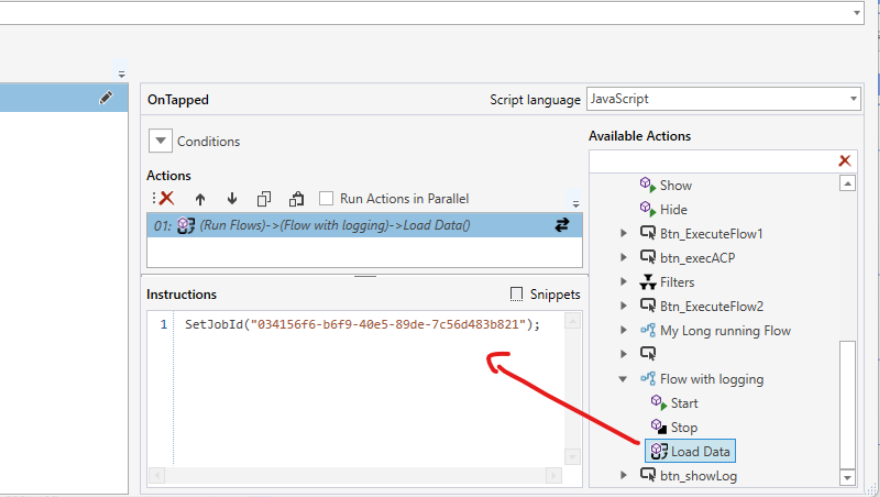880x497 pixels.
Task: Click the paste action icon
Action: pos(296,199)
